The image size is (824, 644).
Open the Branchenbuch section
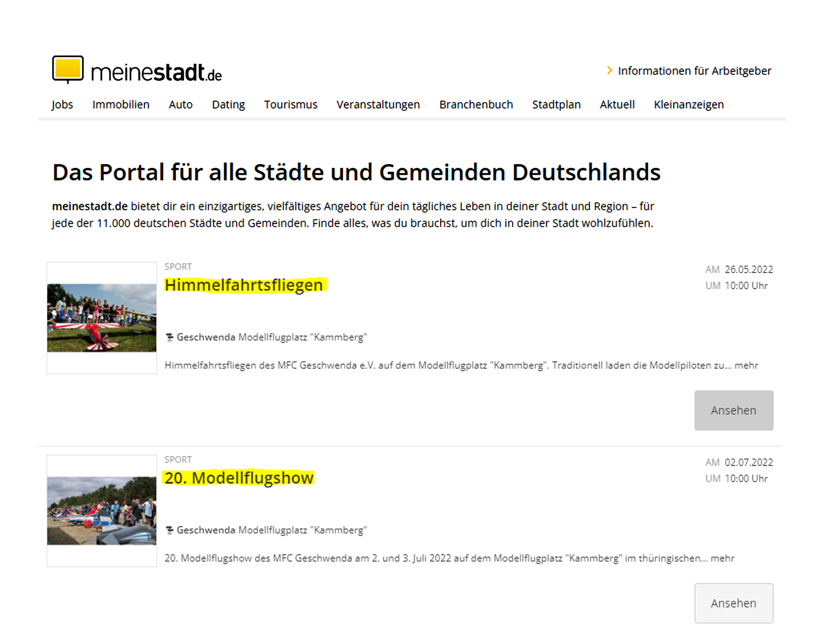476,105
